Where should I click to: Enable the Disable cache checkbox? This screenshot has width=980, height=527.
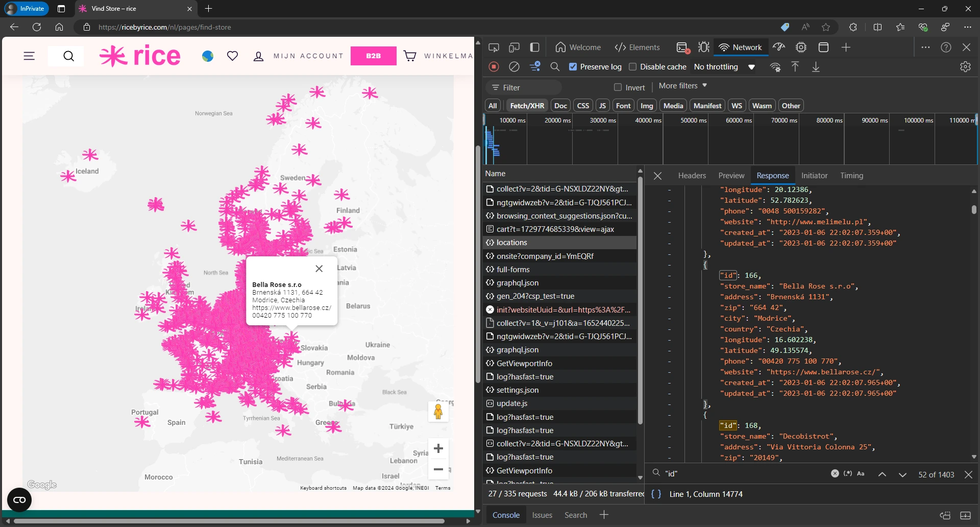[x=632, y=67]
